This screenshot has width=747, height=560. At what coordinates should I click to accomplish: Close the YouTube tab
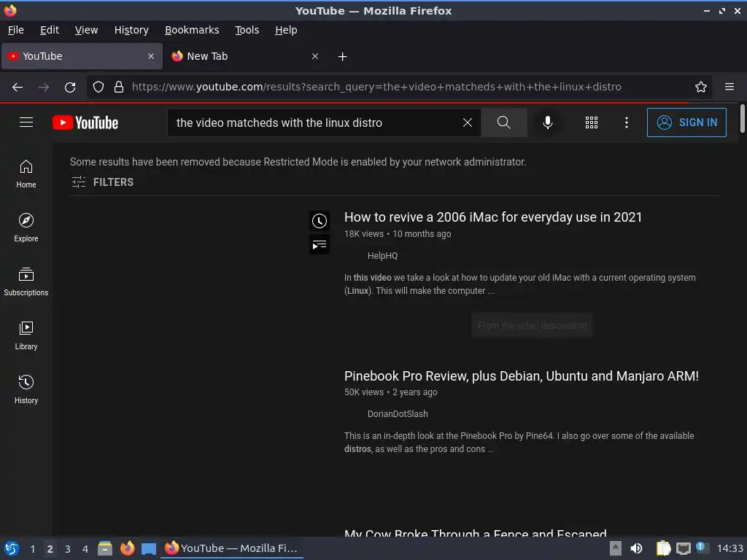coord(151,56)
